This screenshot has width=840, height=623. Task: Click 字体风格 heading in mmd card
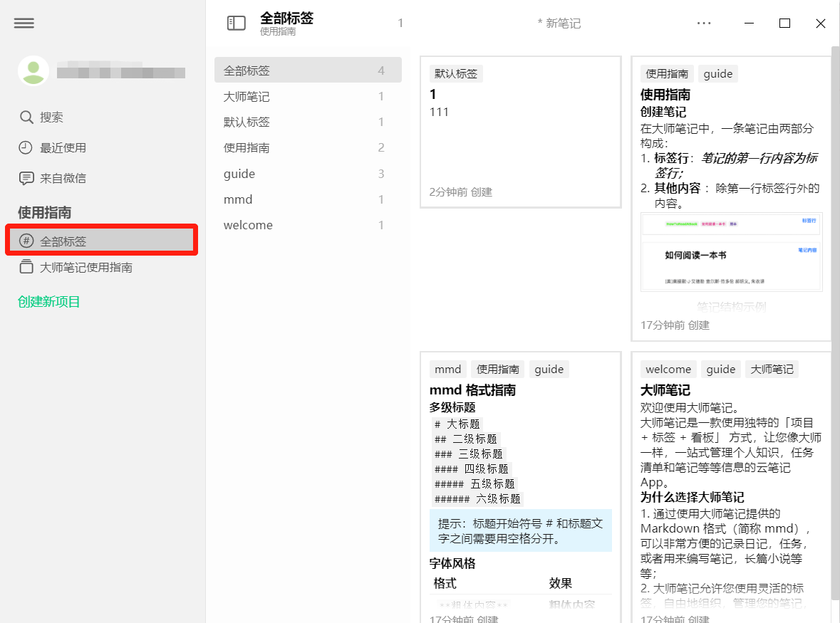pos(452,563)
